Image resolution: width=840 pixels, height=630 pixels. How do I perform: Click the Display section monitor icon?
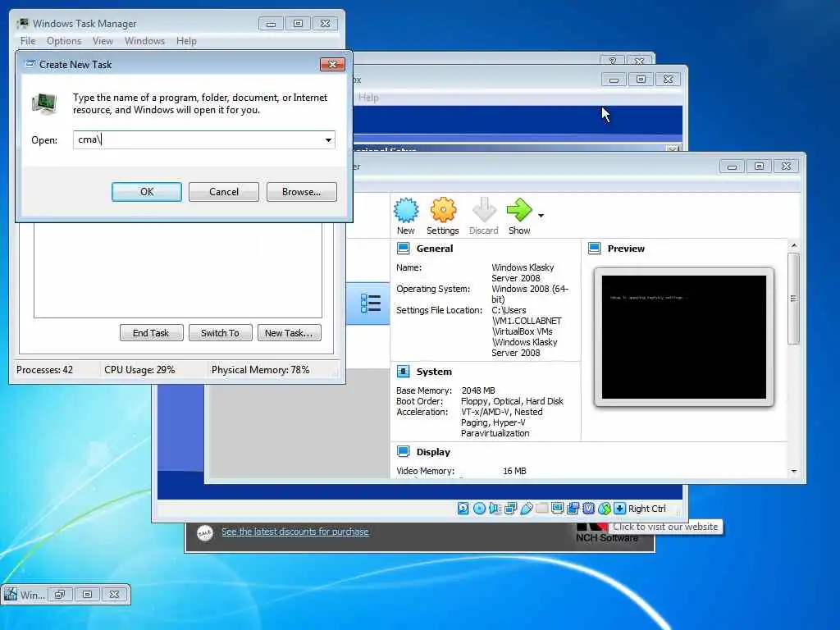tap(404, 452)
